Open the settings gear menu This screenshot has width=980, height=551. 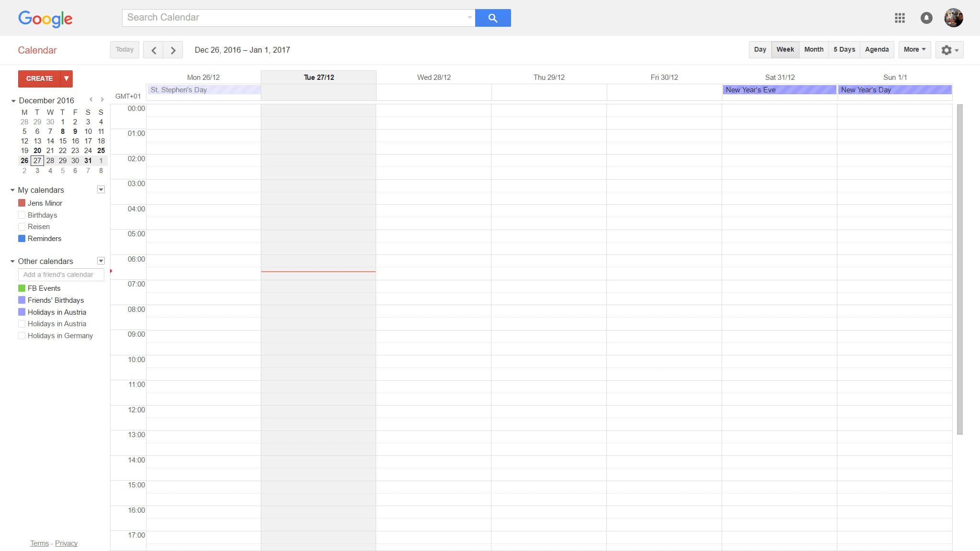point(949,50)
